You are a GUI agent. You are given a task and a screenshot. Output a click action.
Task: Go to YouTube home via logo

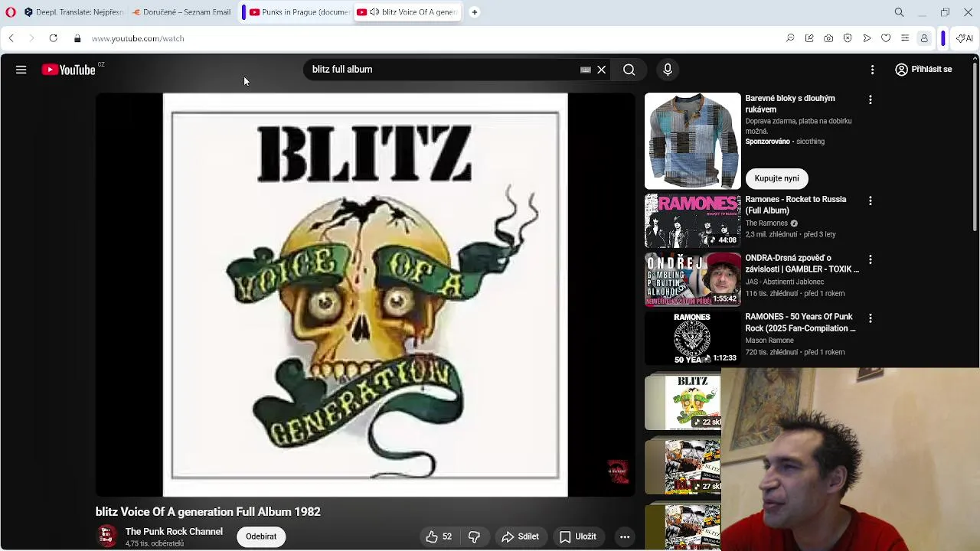69,70
